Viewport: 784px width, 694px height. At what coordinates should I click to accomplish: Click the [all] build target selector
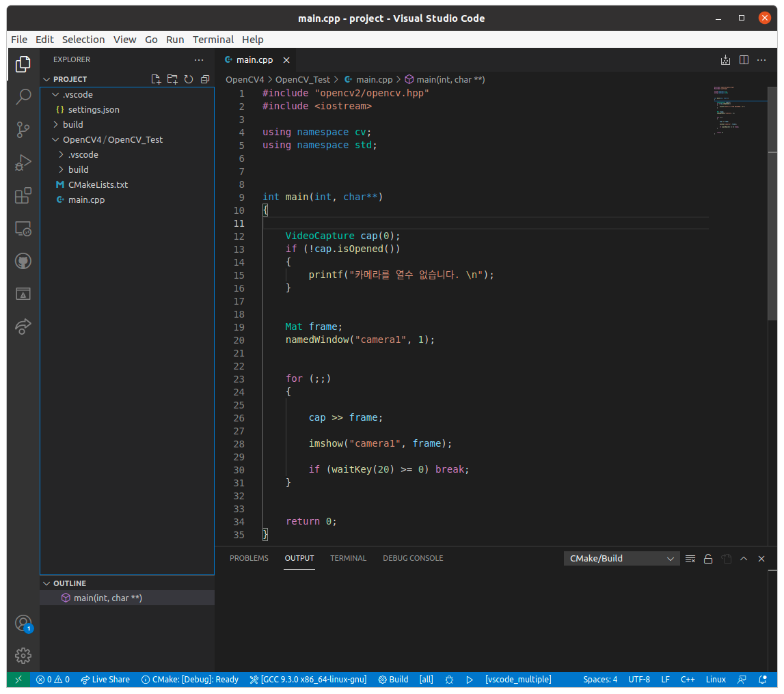coord(426,680)
